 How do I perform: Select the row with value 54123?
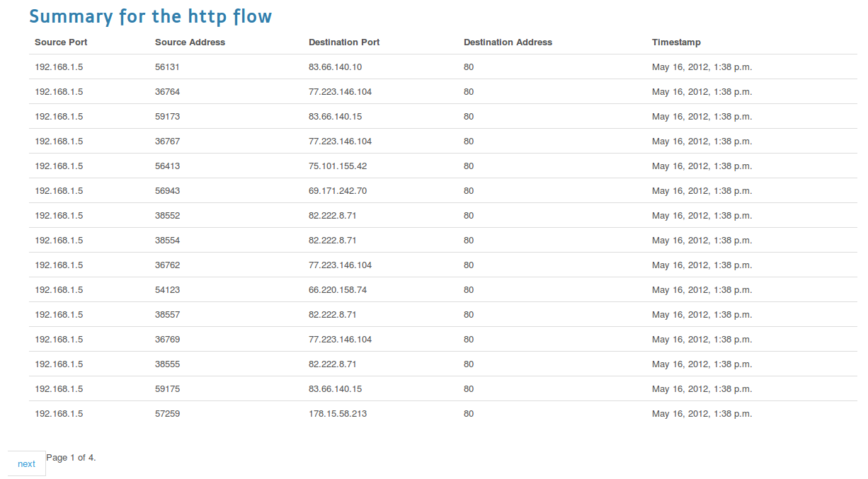[x=442, y=289]
